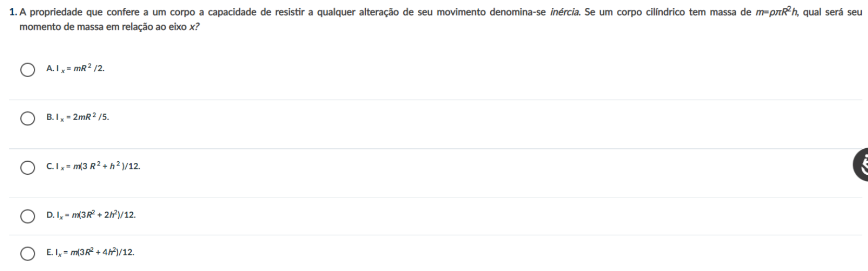Select option E's radio button

click(28, 253)
